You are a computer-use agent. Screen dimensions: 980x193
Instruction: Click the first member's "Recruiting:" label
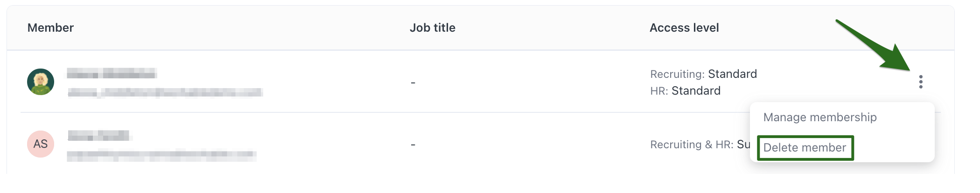pyautogui.click(x=677, y=74)
